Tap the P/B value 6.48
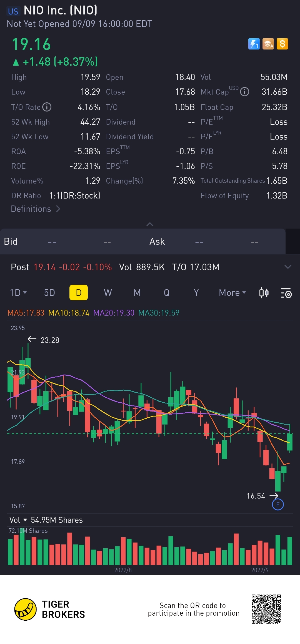Viewport: 300px width, 644px height. pyautogui.click(x=280, y=151)
